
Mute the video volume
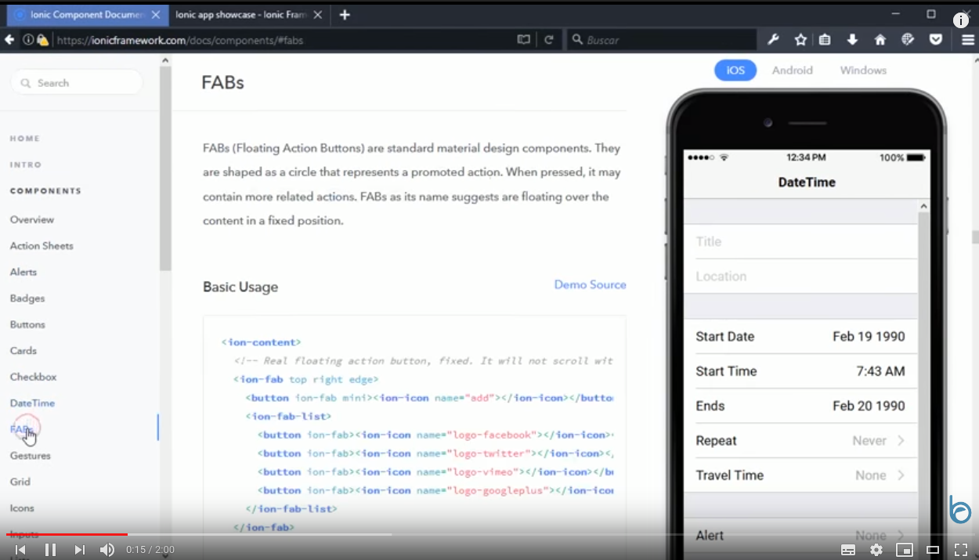(107, 550)
